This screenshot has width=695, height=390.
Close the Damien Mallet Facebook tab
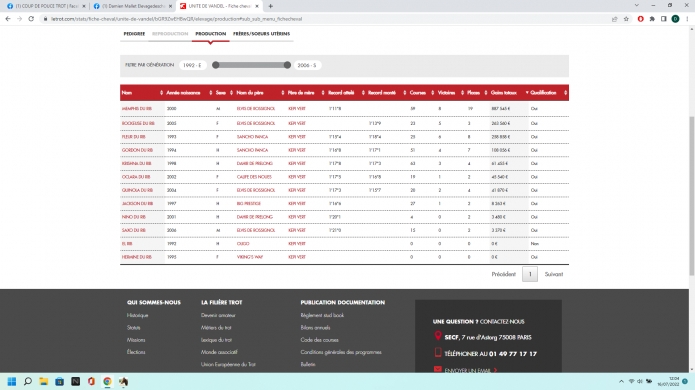(x=170, y=6)
